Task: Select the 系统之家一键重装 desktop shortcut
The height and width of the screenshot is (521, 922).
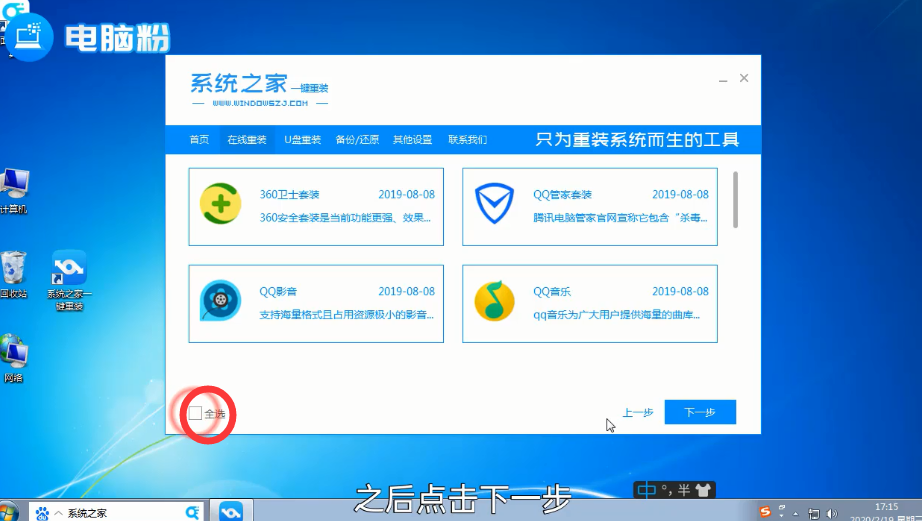Action: point(69,280)
